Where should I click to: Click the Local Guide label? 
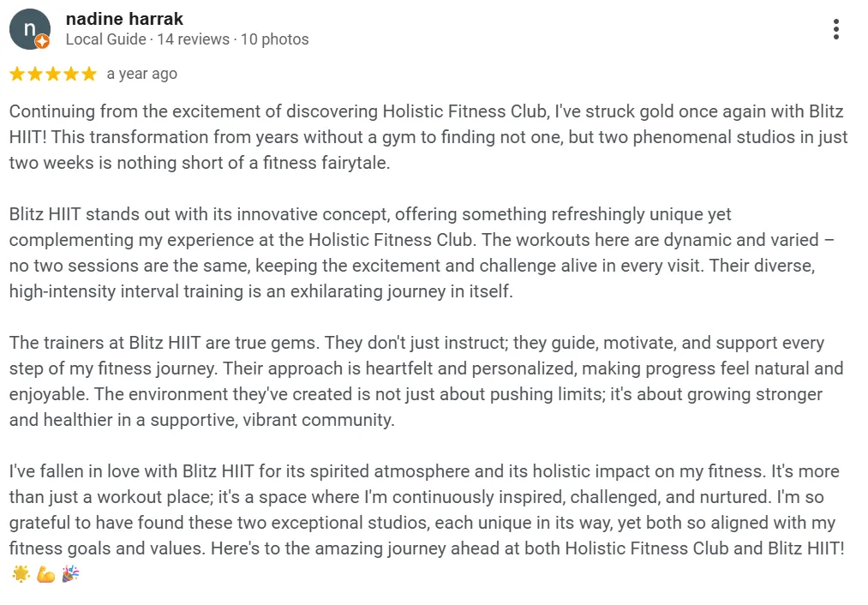point(105,39)
